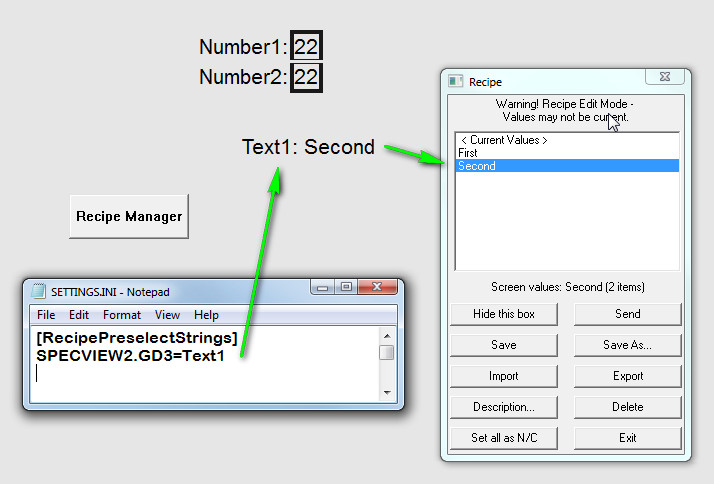
Task: Open Notepad Edit menu
Action: [x=79, y=315]
